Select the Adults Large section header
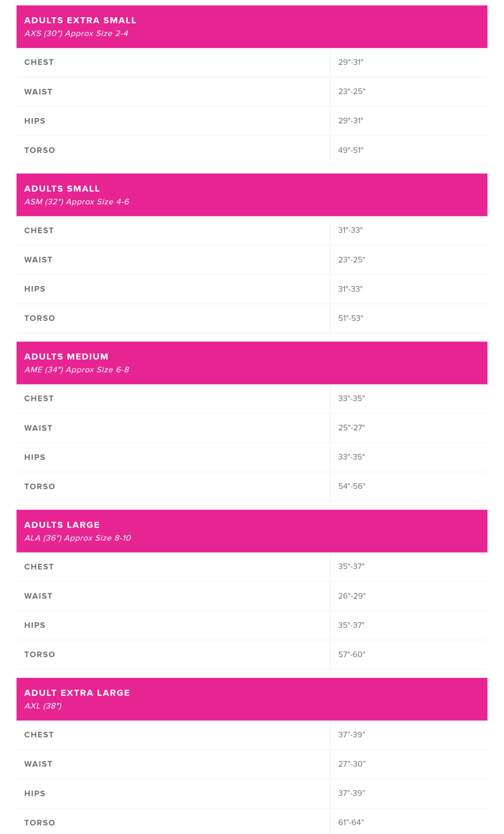Viewport: 504px width, 834px height. 252,531
